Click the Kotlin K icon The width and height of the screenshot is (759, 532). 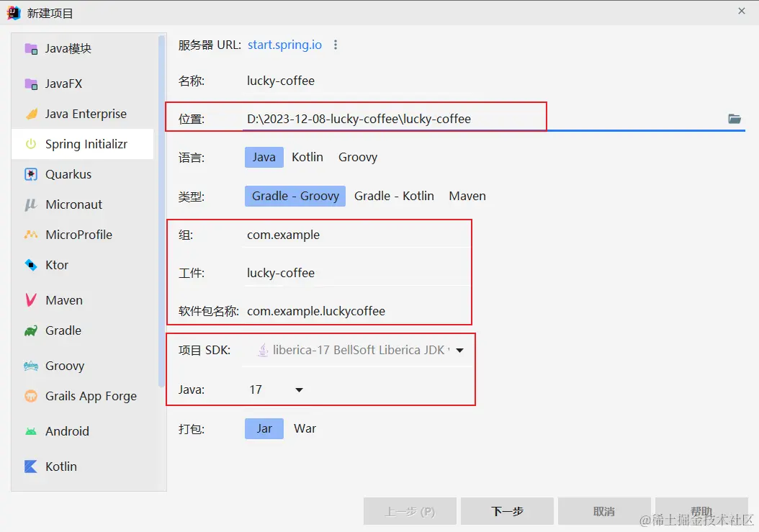click(x=31, y=466)
